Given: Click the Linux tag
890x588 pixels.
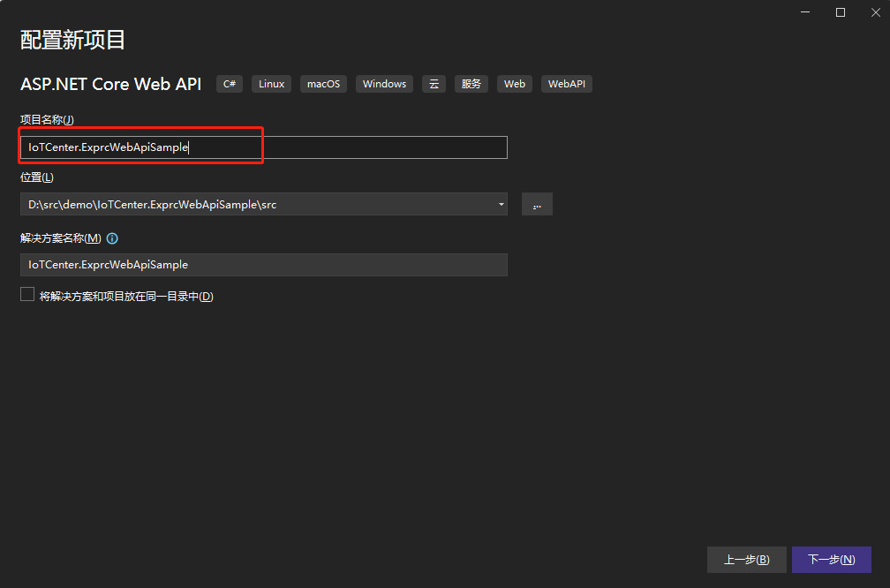Looking at the screenshot, I should [x=271, y=84].
